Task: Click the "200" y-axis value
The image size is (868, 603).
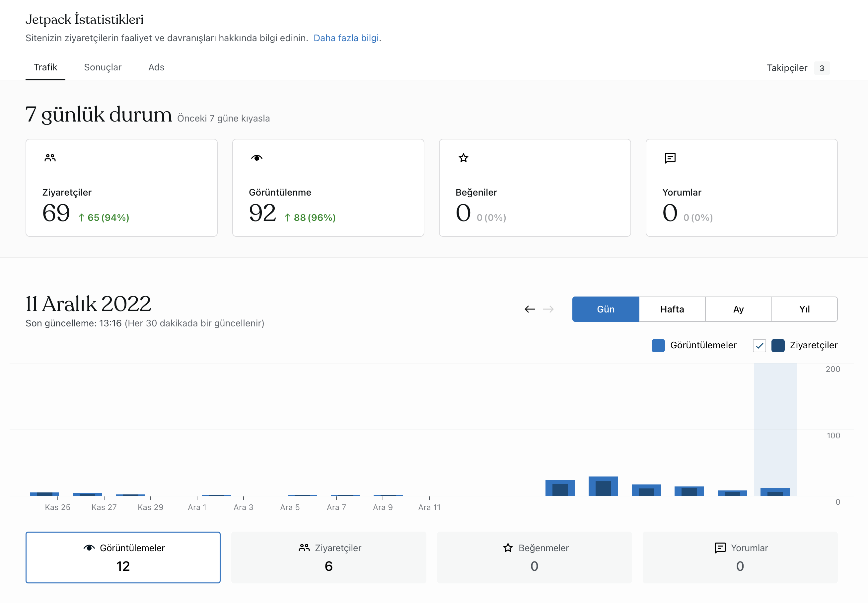Action: coord(833,369)
